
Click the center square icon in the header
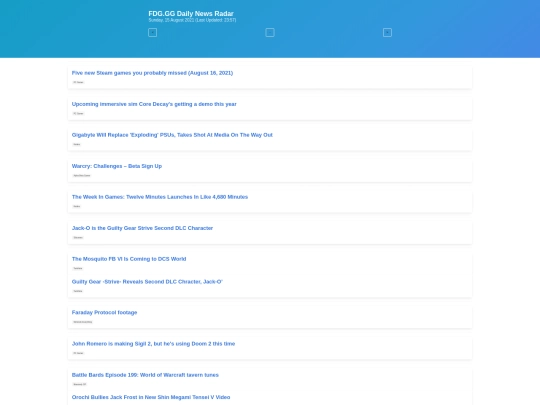(270, 32)
